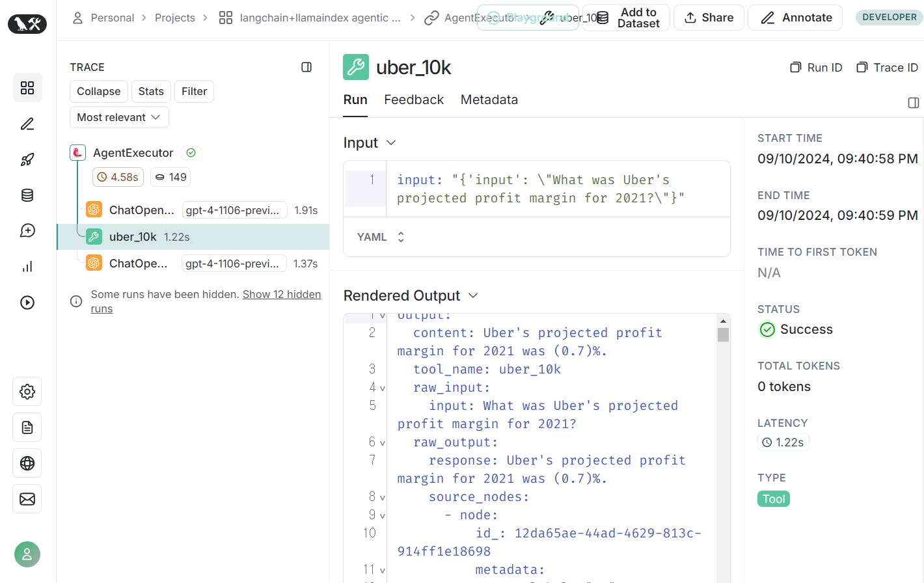Collapse raw_input fold arrow on line 4

382,388
